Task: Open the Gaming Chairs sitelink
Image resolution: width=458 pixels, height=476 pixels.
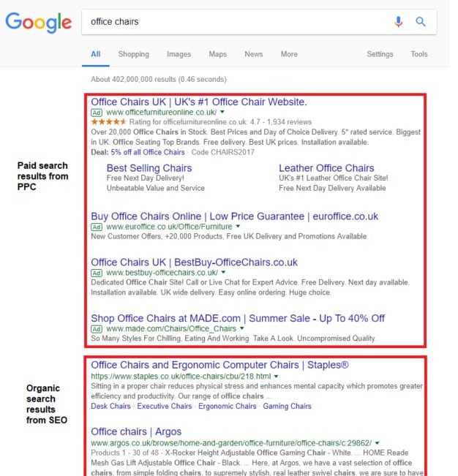Action: [x=287, y=407]
